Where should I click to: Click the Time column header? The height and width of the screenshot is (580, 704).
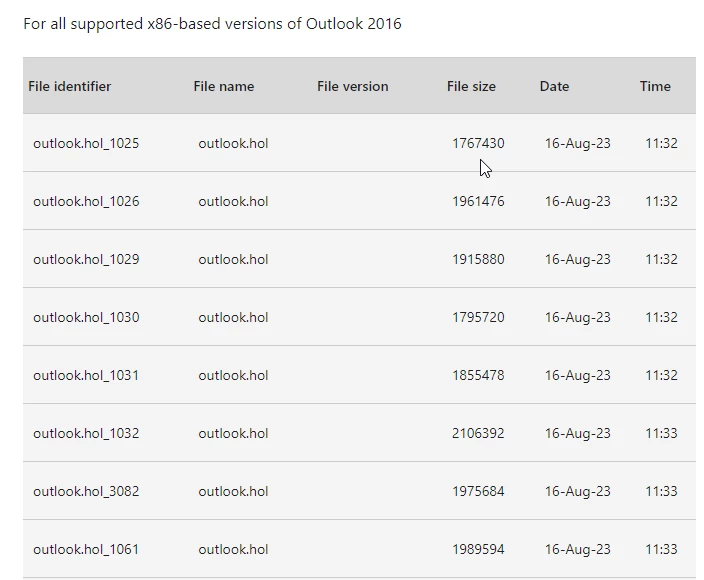655,86
